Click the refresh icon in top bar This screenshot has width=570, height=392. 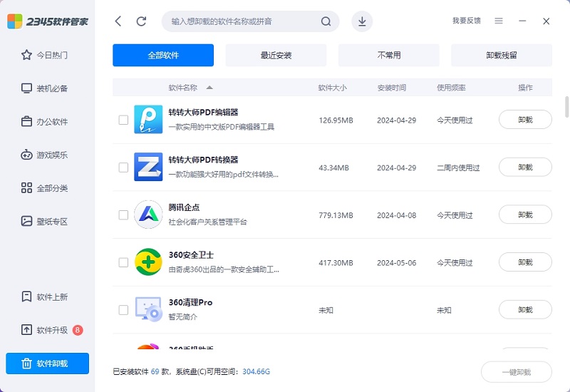click(x=141, y=21)
